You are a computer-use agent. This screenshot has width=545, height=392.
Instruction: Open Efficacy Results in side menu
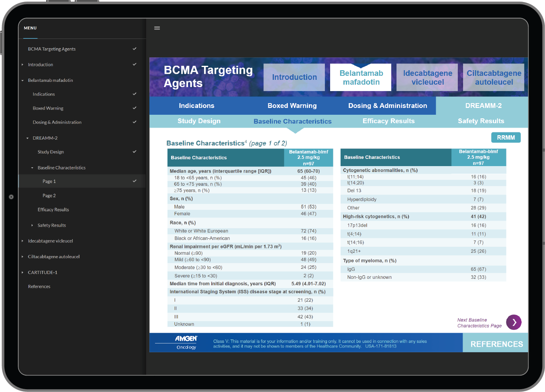53,210
